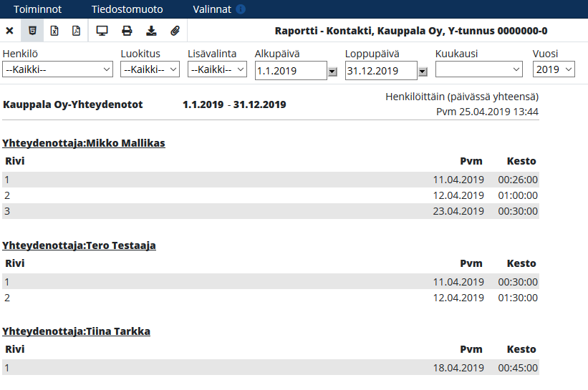
Task: Close the report with the X icon
Action: pos(10,31)
